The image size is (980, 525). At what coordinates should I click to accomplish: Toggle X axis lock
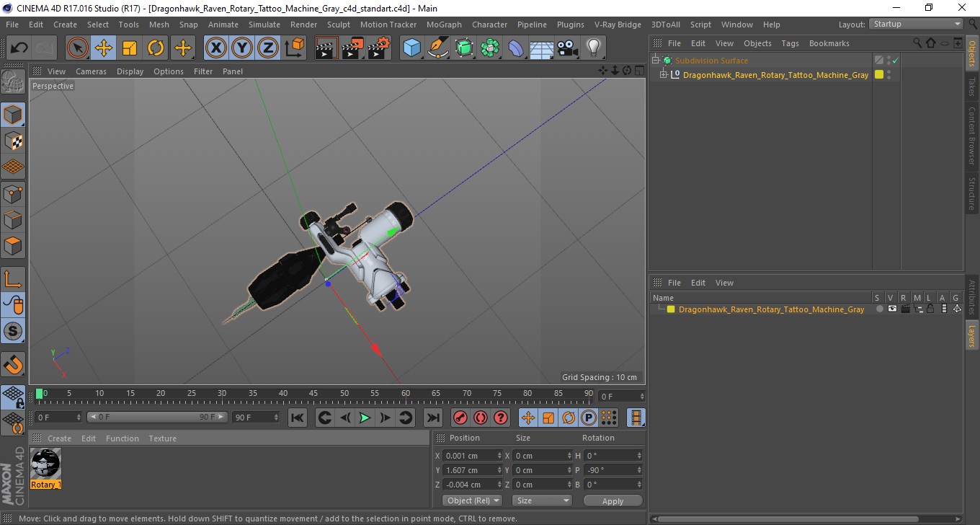215,48
